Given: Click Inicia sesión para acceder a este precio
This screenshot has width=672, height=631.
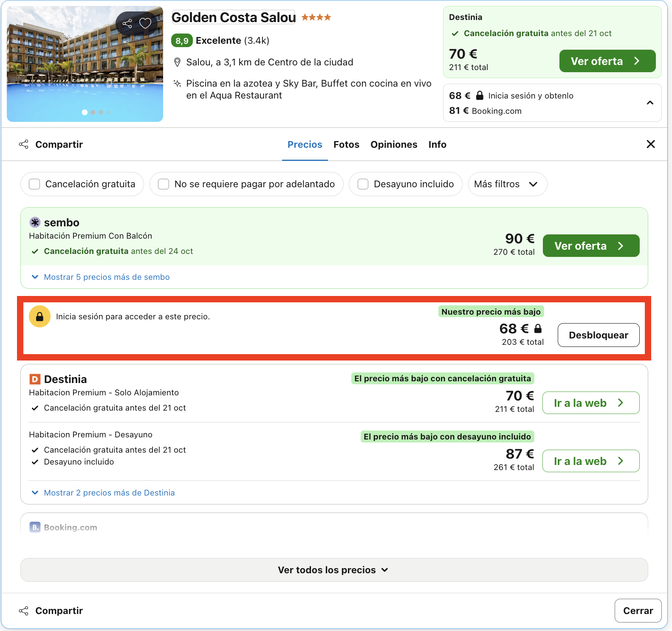Looking at the screenshot, I should tap(133, 316).
